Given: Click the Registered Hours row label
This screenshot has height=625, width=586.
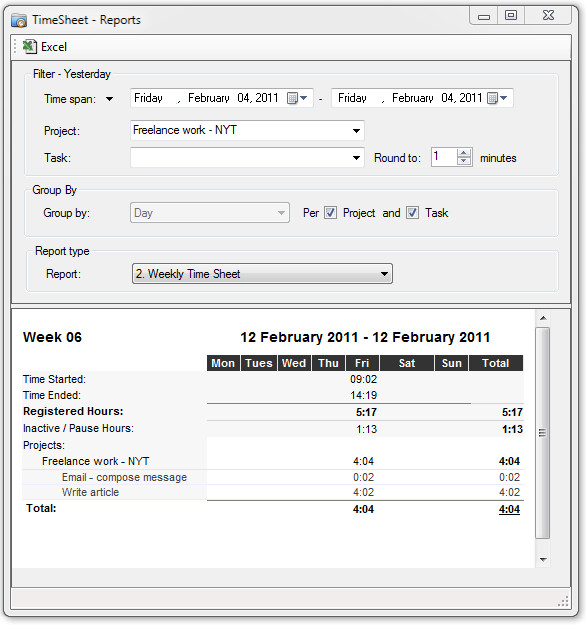Looking at the screenshot, I should coord(73,411).
